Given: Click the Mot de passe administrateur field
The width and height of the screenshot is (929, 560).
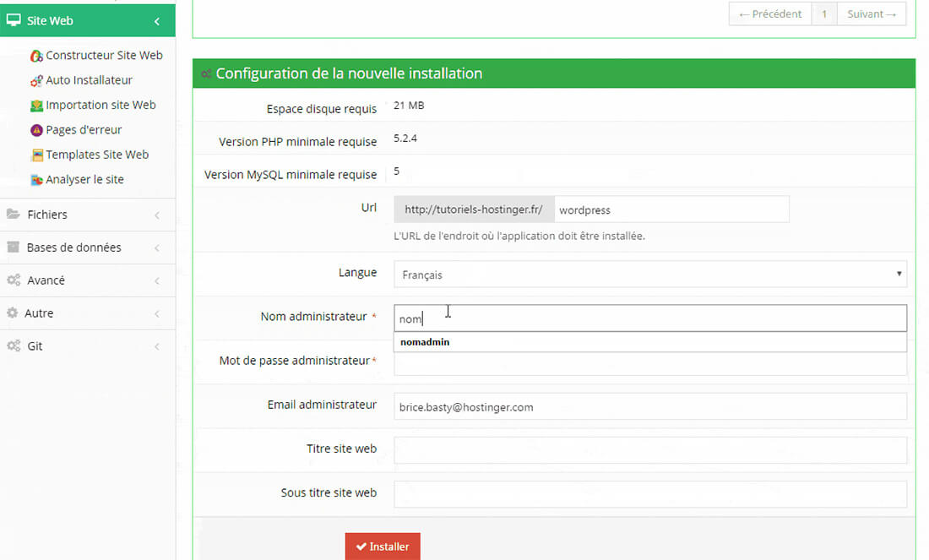Looking at the screenshot, I should click(x=650, y=363).
